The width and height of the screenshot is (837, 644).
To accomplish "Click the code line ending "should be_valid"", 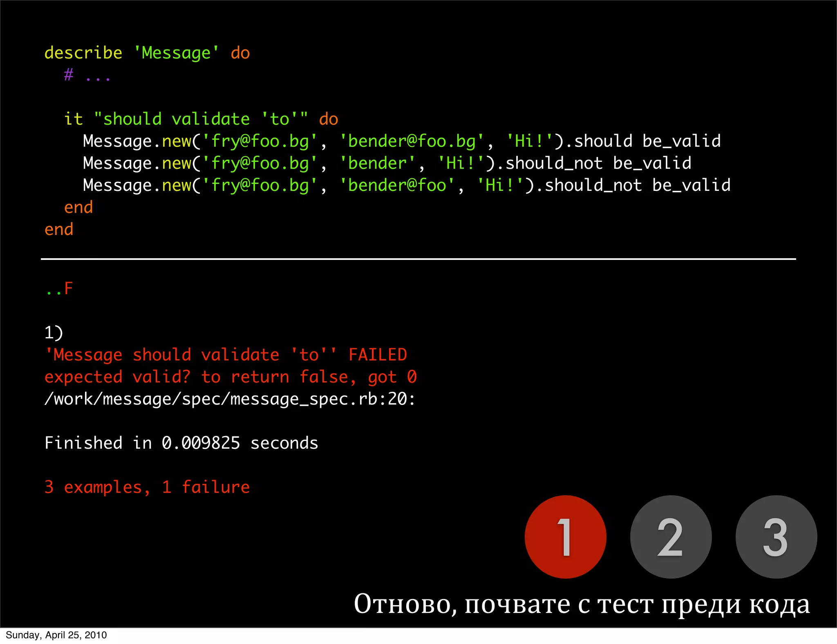I will pyautogui.click(x=402, y=141).
